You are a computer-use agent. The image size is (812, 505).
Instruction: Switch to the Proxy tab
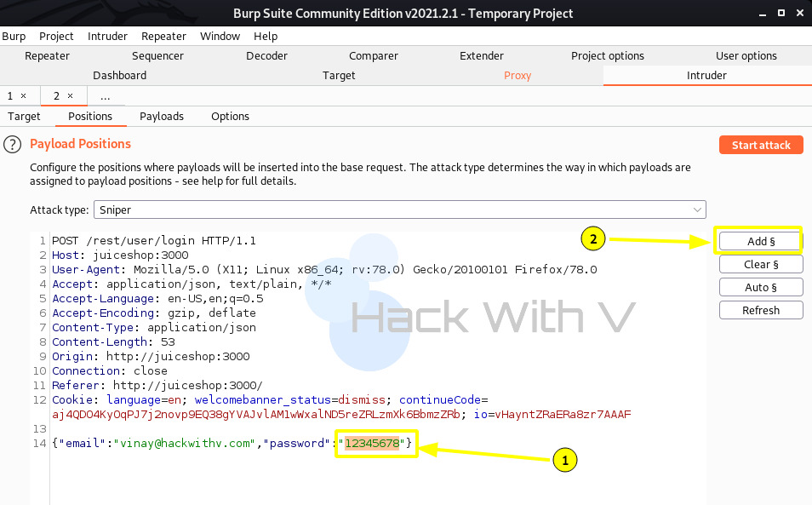pyautogui.click(x=518, y=76)
